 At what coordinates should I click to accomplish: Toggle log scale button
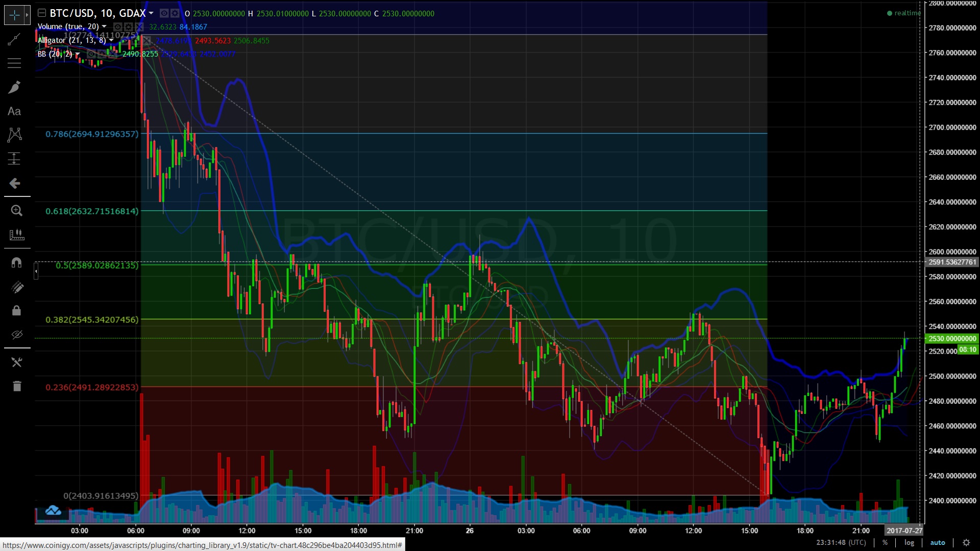click(910, 543)
